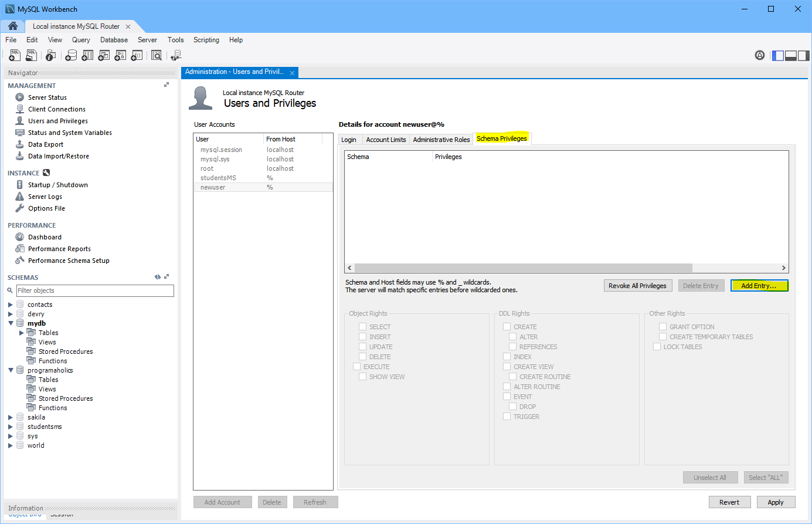Open the Server menu
The image size is (812, 524).
pyautogui.click(x=147, y=40)
